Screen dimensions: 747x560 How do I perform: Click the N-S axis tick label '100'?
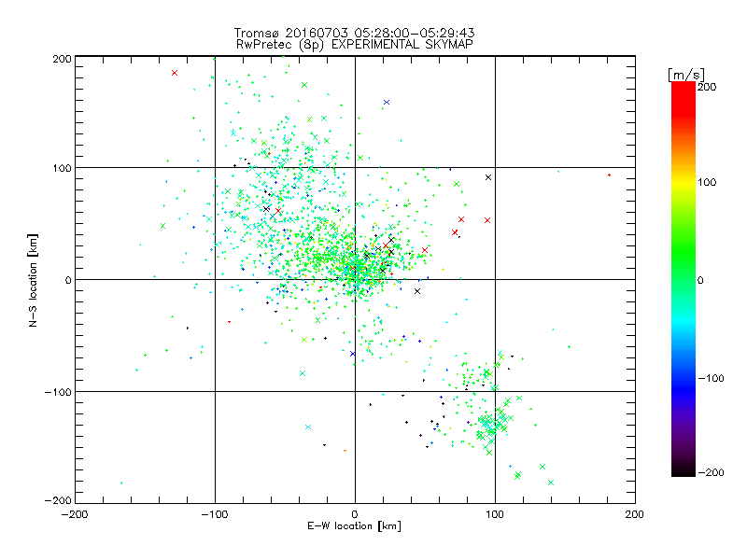click(62, 168)
